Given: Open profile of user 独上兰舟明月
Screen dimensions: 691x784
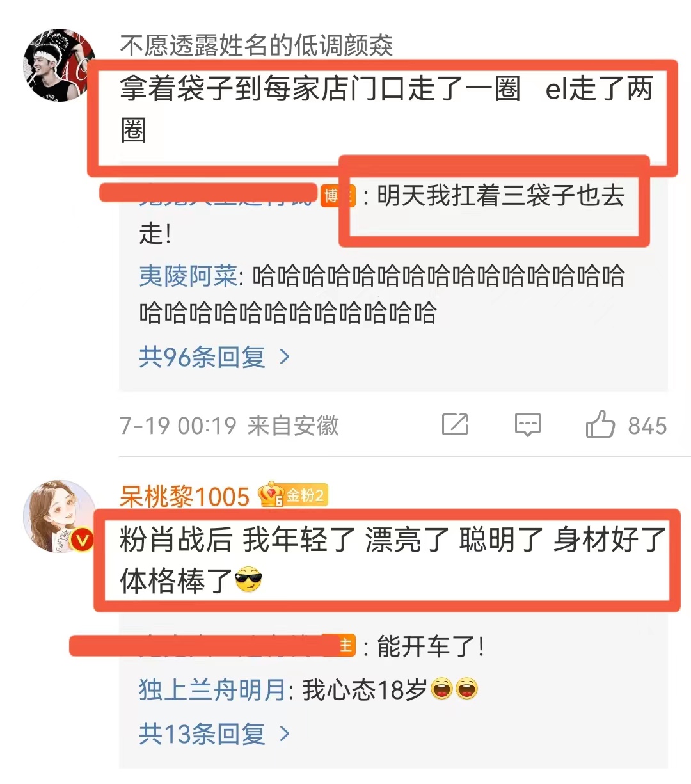Looking at the screenshot, I should click(x=212, y=689).
